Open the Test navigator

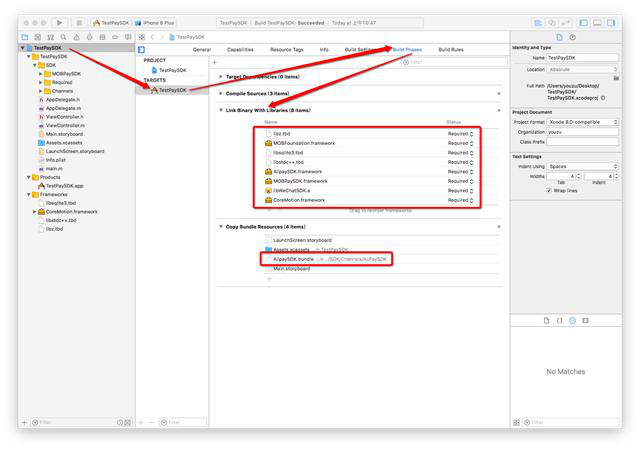(x=89, y=37)
